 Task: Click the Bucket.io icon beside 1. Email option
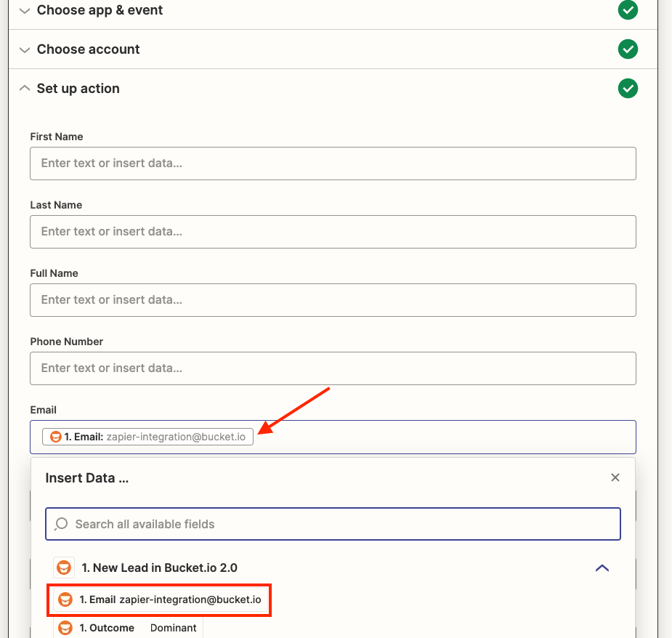point(65,600)
